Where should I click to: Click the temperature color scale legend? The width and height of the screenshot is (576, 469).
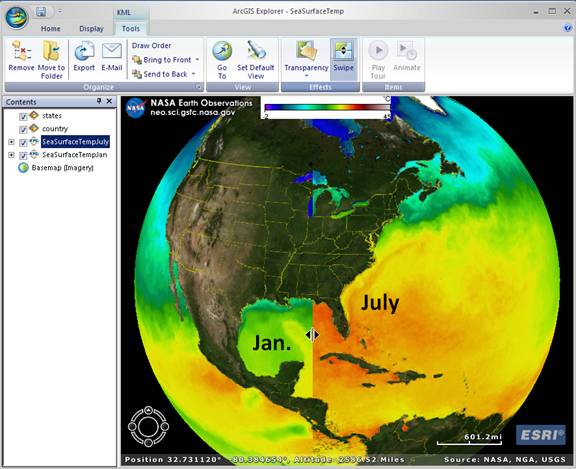(326, 108)
